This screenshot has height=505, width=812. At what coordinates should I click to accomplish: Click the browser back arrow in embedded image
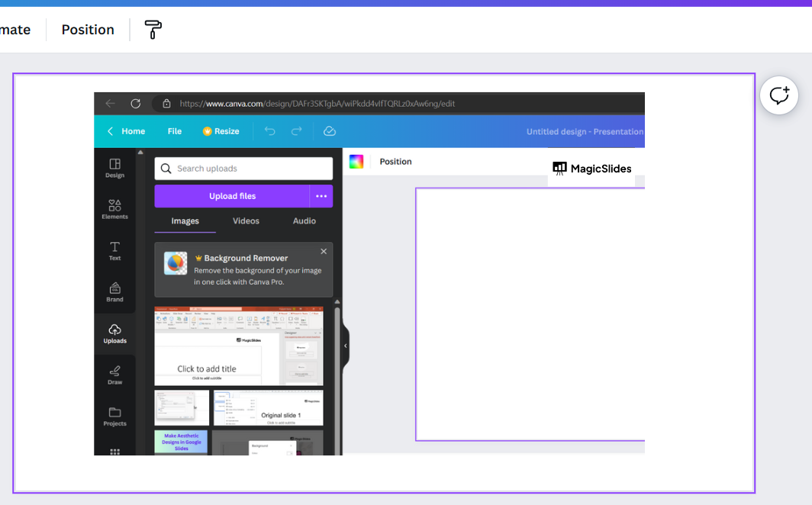pyautogui.click(x=110, y=104)
